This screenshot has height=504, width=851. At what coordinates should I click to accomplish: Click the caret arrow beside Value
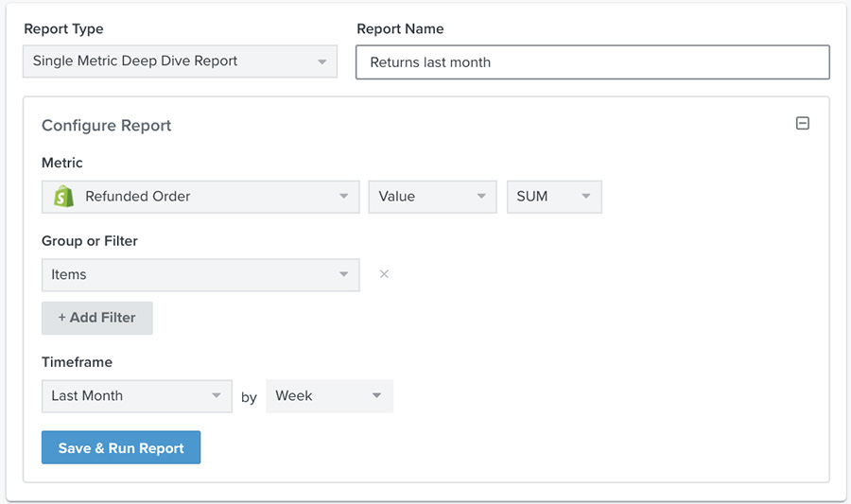coord(481,197)
